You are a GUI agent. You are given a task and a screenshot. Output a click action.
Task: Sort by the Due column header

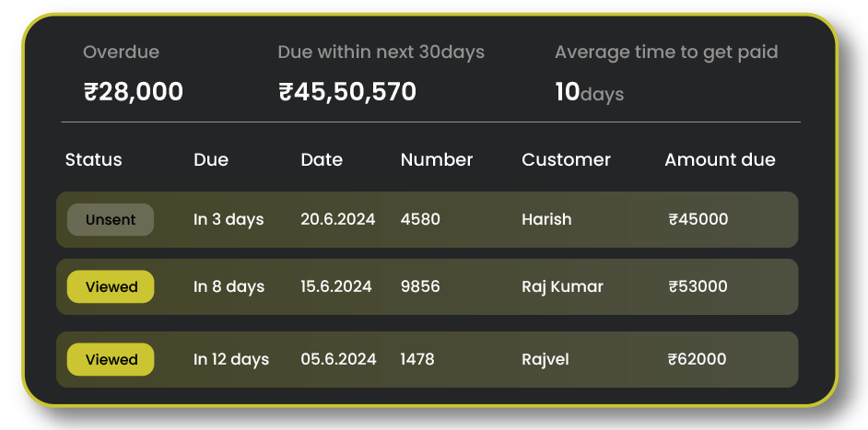(211, 160)
